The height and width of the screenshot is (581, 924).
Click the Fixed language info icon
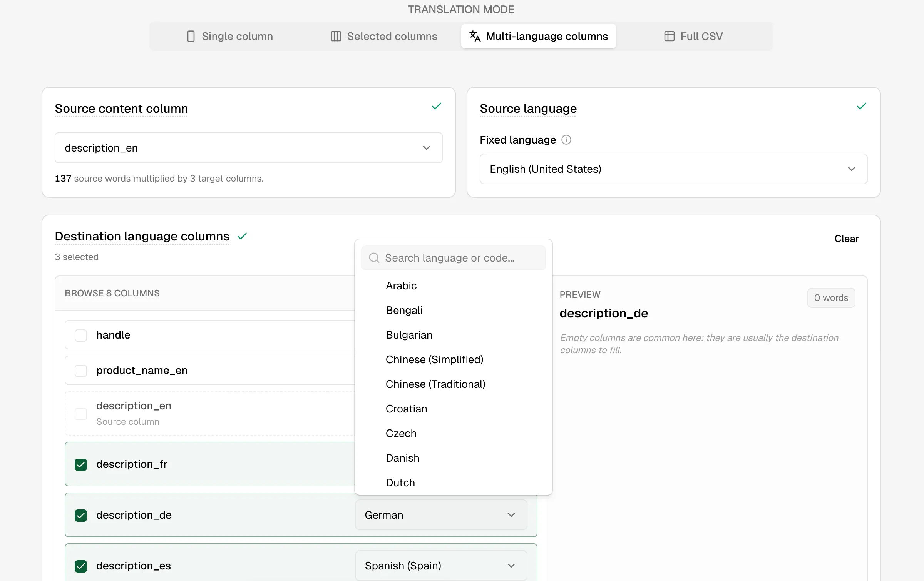coord(566,140)
